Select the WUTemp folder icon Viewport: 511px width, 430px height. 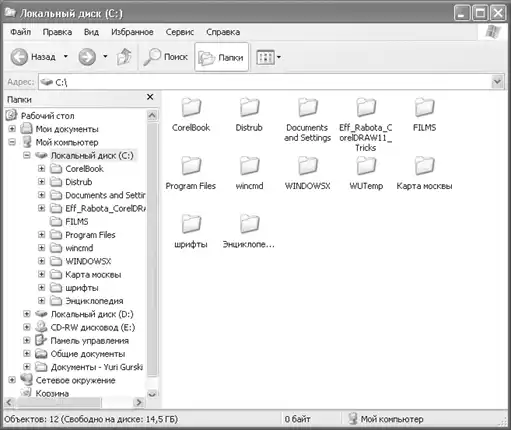tap(366, 166)
